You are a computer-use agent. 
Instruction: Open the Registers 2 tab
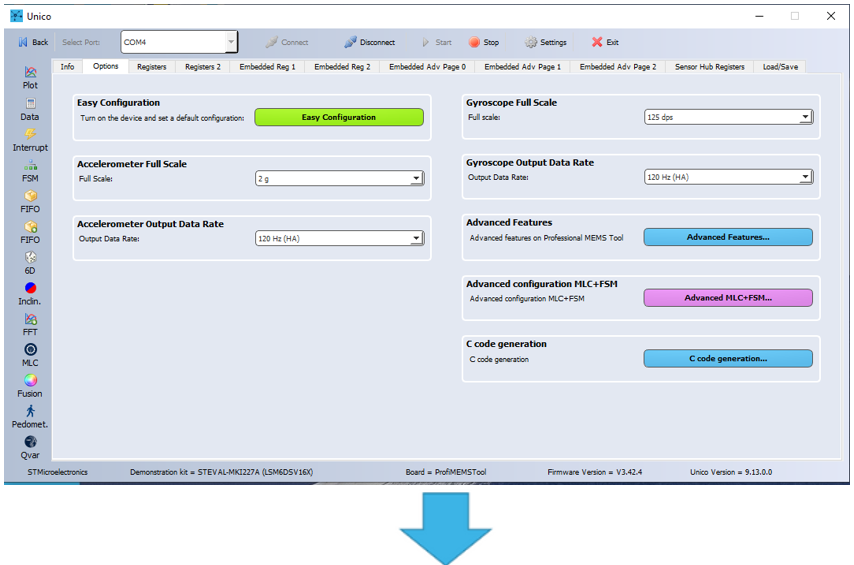click(203, 66)
